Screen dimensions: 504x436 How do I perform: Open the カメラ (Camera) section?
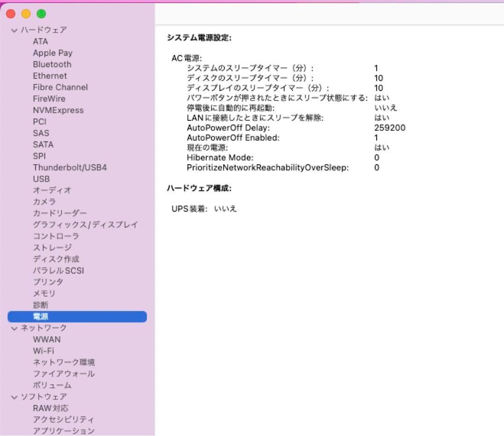[45, 201]
